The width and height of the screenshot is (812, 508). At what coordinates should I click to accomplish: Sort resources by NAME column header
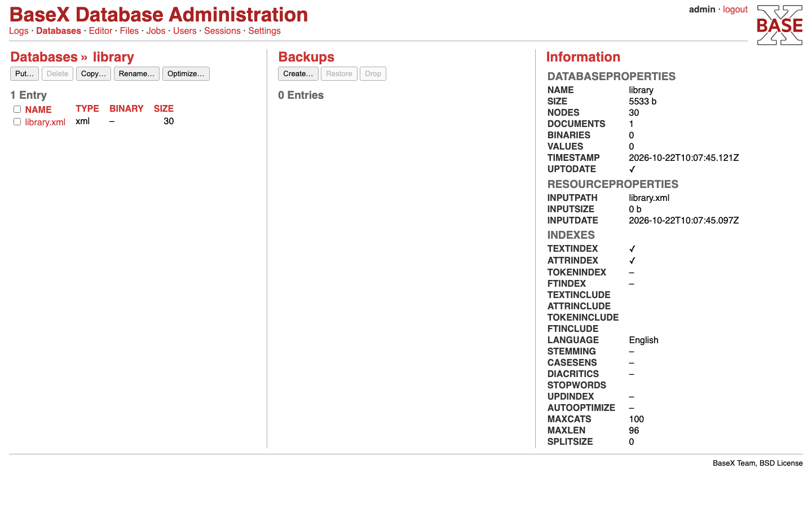coord(38,110)
